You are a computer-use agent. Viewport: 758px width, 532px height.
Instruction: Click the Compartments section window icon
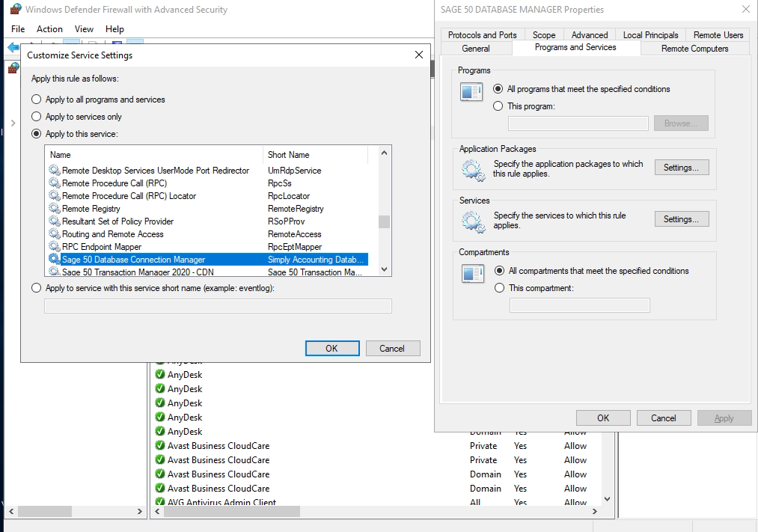(x=472, y=273)
